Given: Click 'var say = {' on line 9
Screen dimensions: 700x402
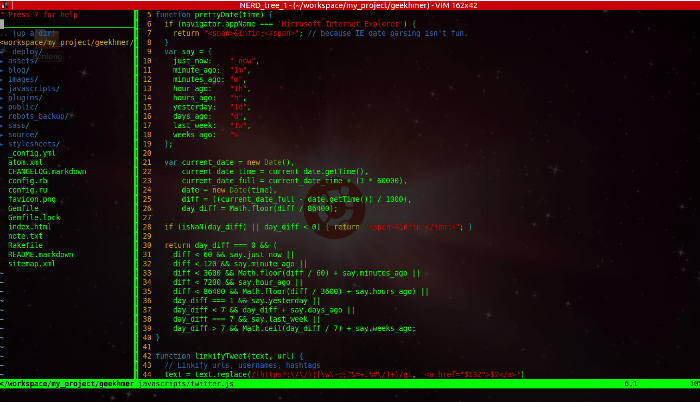Looking at the screenshot, I should pos(188,52).
